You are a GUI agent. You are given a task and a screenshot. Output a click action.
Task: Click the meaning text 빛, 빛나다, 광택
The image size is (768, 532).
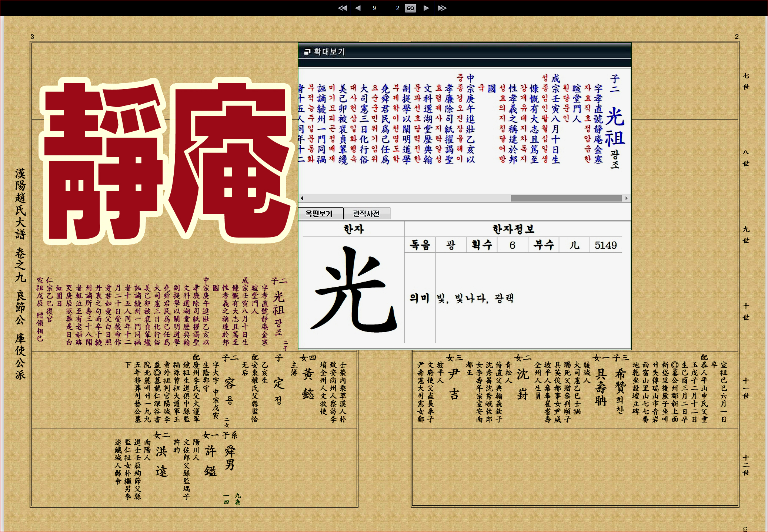pos(475,299)
